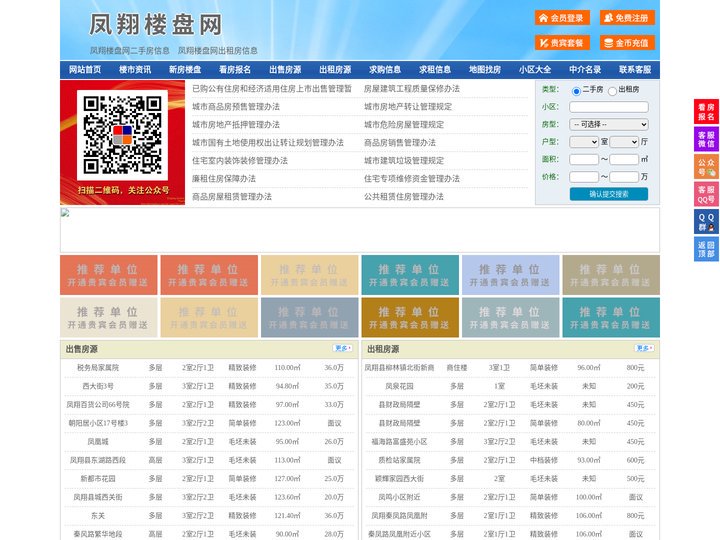The width and height of the screenshot is (720, 540).
Task: Open the 城市商品房预售管理办法 article link
Action: tap(236, 107)
